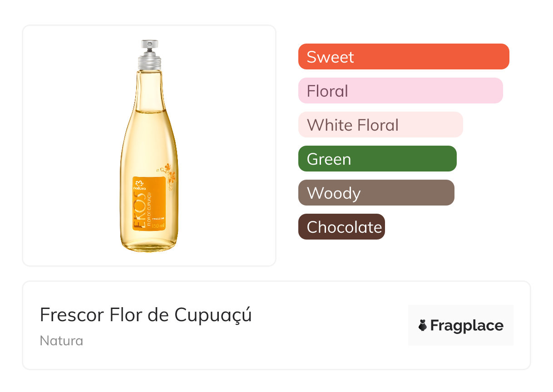Click the silver spray cap on bottle
The height and width of the screenshot is (392, 553).
(x=149, y=51)
